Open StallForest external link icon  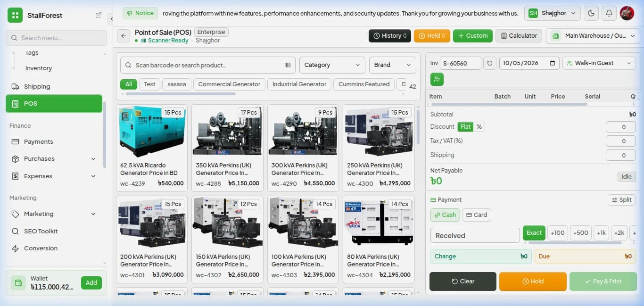click(x=99, y=15)
